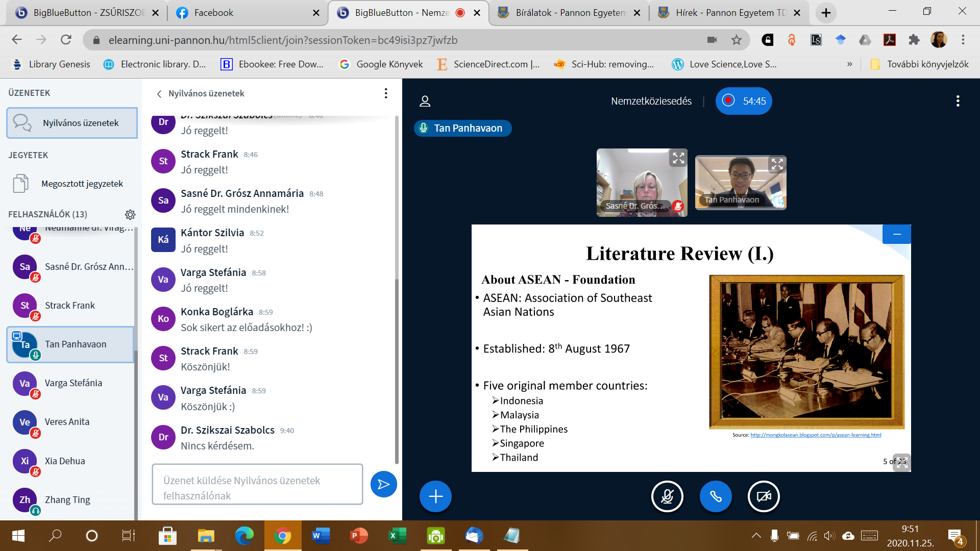The height and width of the screenshot is (551, 980).
Task: Open the blue plus actions menu
Action: click(435, 496)
